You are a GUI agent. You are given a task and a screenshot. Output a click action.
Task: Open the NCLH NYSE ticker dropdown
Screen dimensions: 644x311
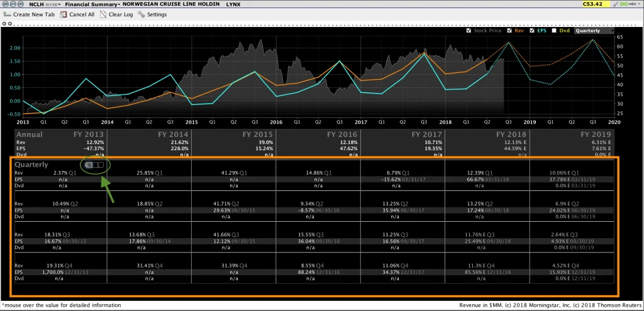[45, 4]
